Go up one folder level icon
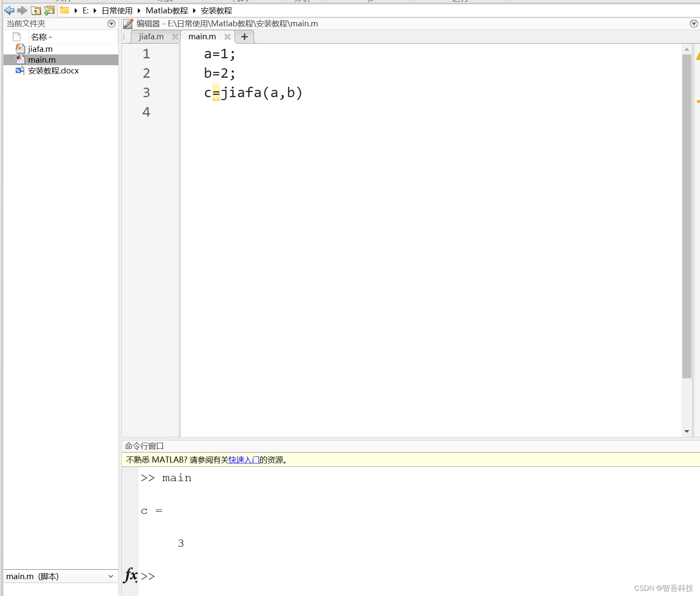 point(36,10)
